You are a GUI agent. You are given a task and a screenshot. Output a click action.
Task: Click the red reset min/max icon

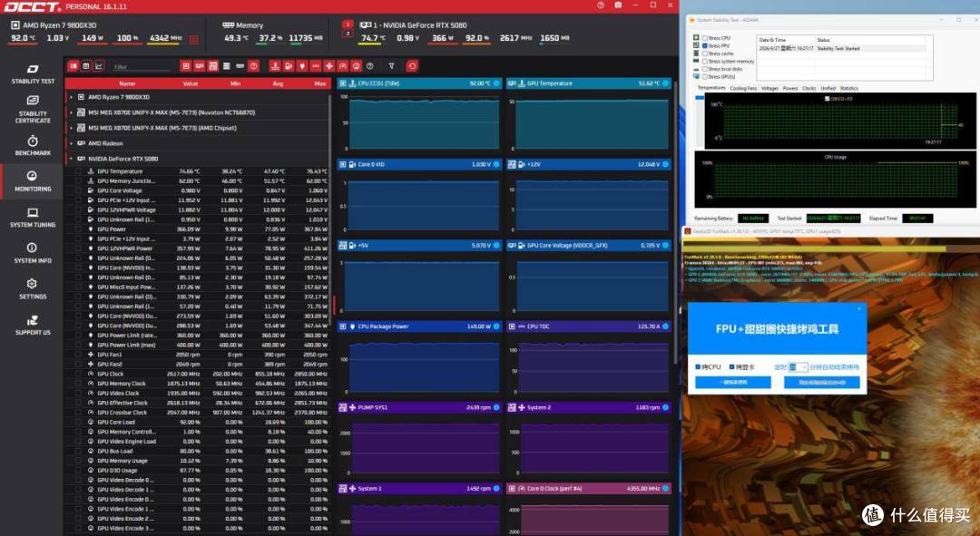pos(412,66)
